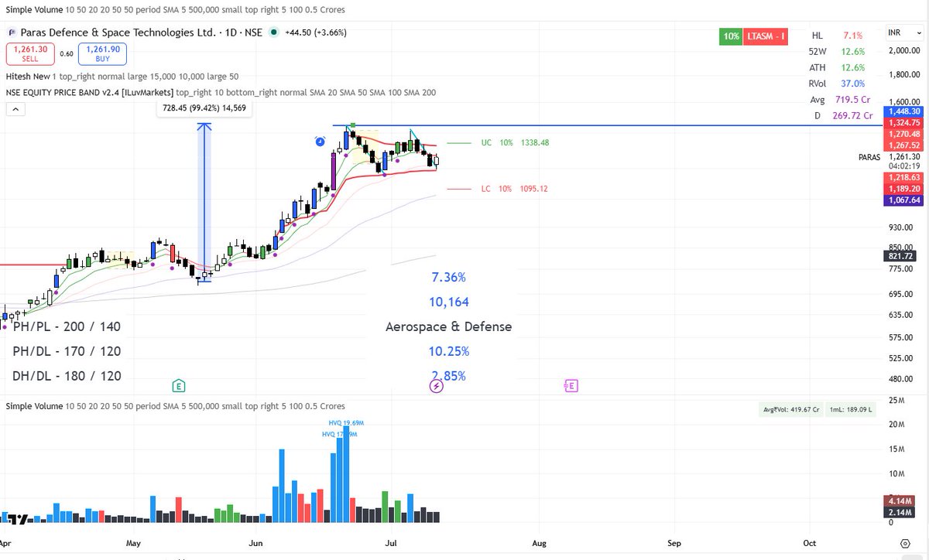Click the green market-open status dot
This screenshot has height=560, width=929.
tap(274, 32)
